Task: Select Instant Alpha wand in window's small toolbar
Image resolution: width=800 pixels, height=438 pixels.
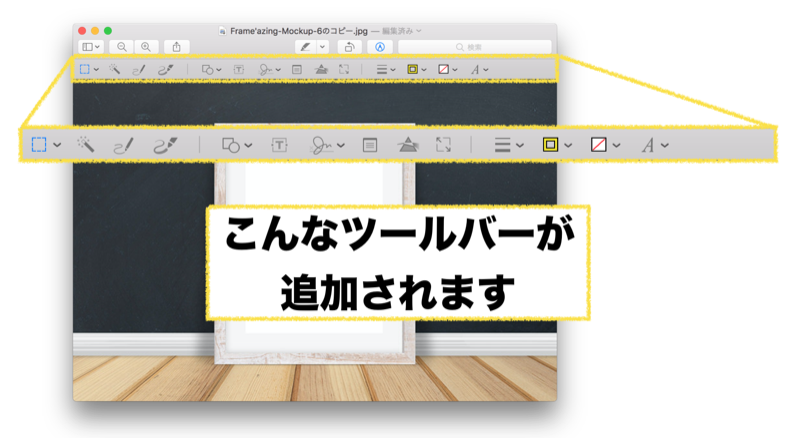Action: click(x=114, y=69)
